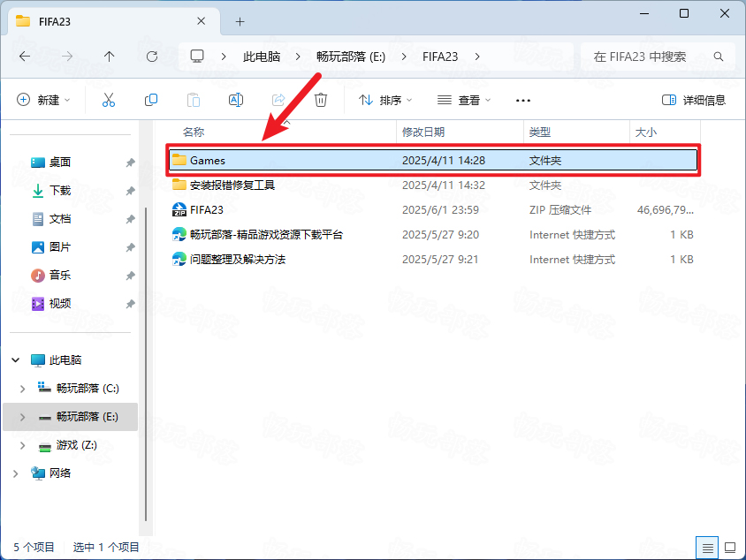
Task: Open the three-dot more options menu
Action: tap(523, 101)
